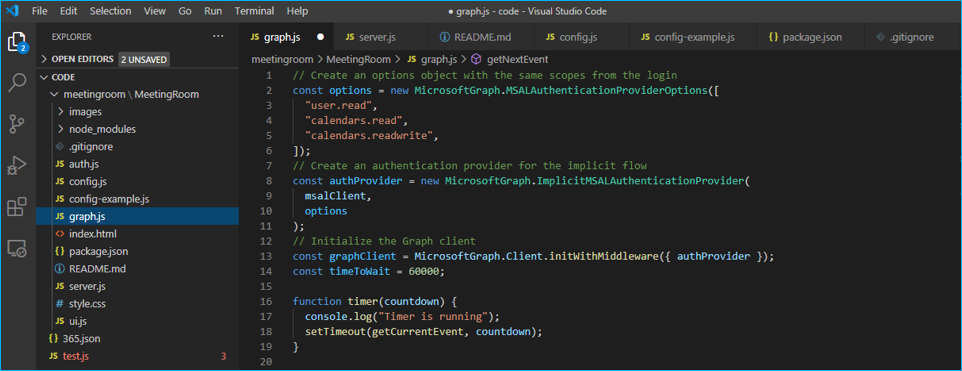Click the EXPLORER panel title
962x371 pixels.
[71, 37]
